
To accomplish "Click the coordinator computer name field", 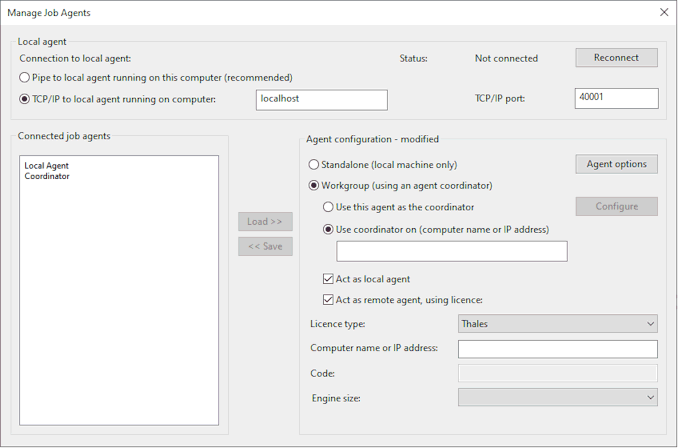I will (452, 251).
